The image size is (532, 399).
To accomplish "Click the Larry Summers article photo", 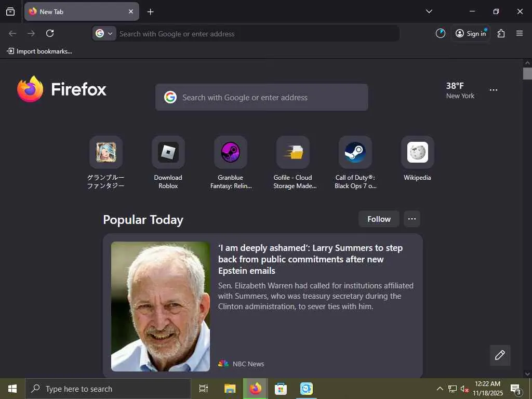I will point(161,307).
